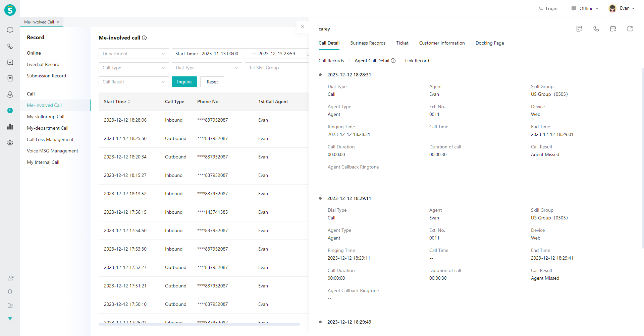This screenshot has height=336, width=644.
Task: Switch to the Call Detail tab
Action: 329,43
